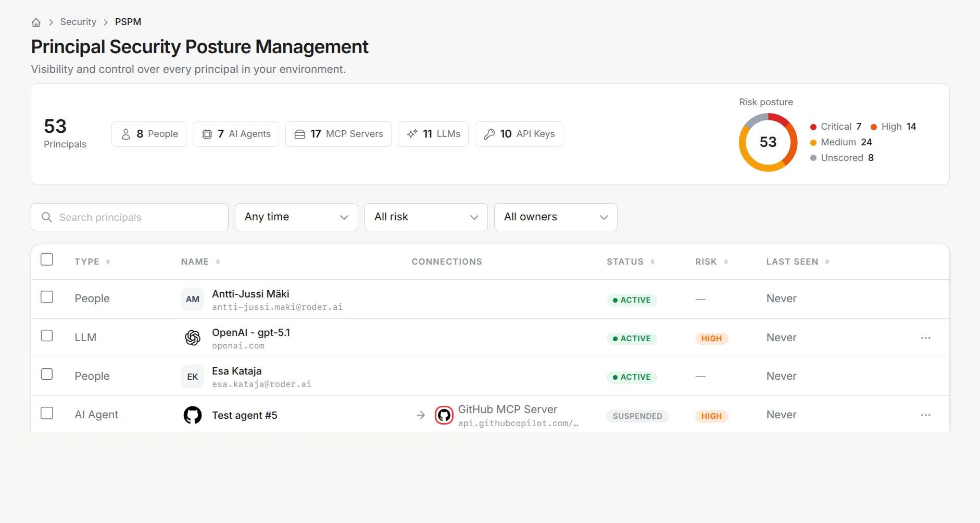Open the GitHub MCP Server connection
Viewport: 980px width, 523px height.
coord(508,410)
